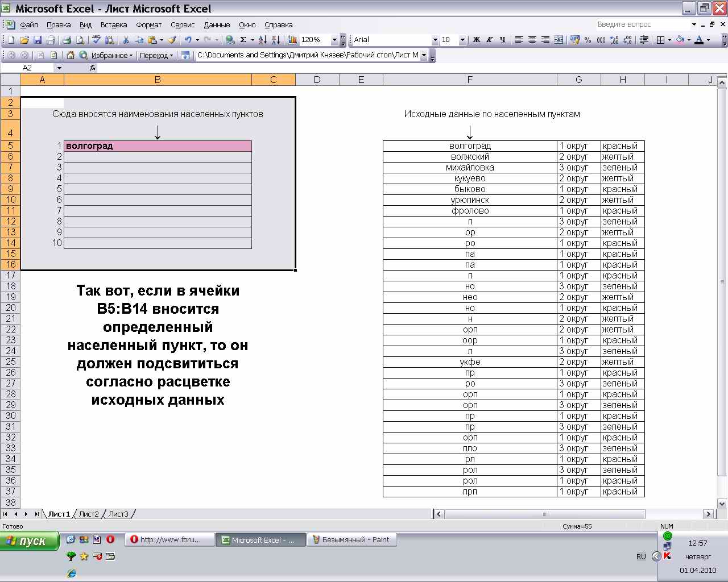Click the Format Painter brush icon
Screen dimensions: 728x582
point(172,40)
